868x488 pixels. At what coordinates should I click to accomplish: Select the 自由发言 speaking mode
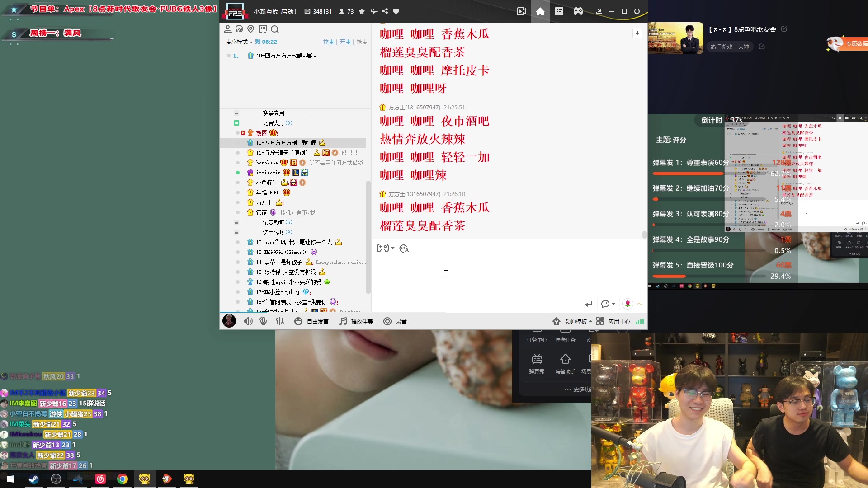312,321
